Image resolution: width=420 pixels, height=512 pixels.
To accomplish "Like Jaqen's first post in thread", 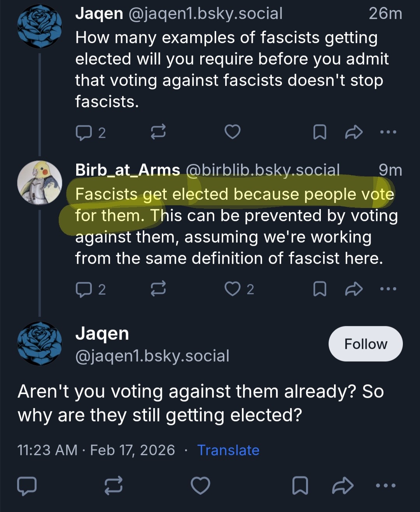I will point(233,132).
